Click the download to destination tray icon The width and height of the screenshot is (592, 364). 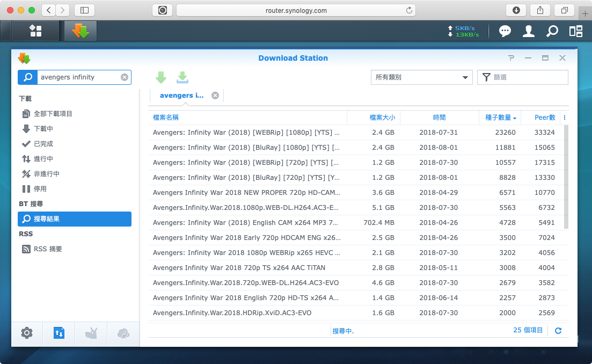[x=182, y=77]
